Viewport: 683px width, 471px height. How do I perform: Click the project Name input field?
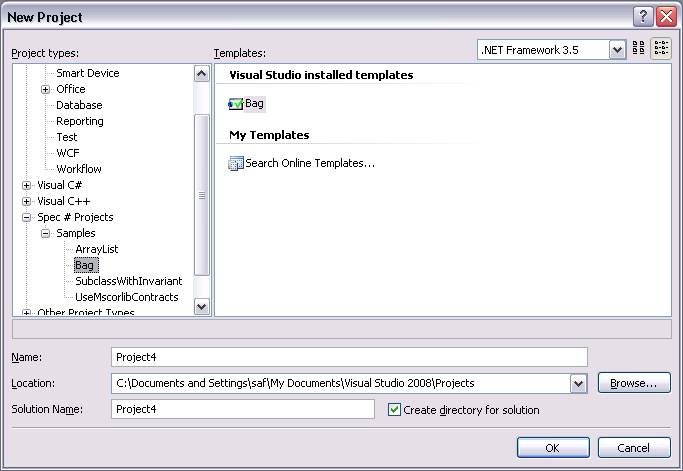pyautogui.click(x=349, y=357)
